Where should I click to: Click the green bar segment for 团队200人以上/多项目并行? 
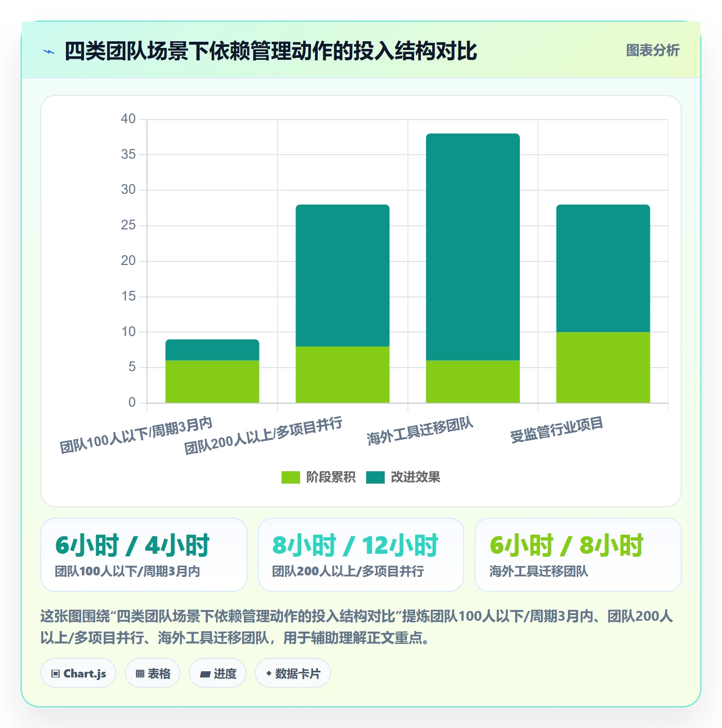(342, 374)
